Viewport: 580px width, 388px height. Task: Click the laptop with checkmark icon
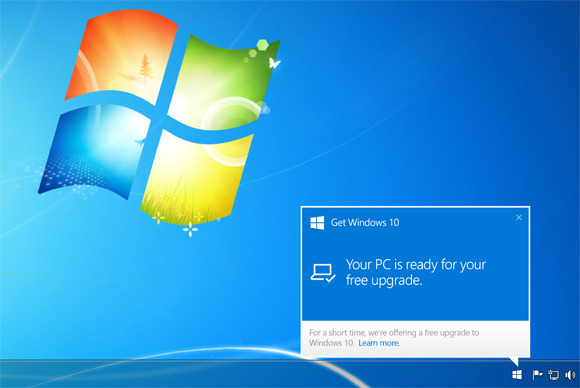(x=323, y=273)
